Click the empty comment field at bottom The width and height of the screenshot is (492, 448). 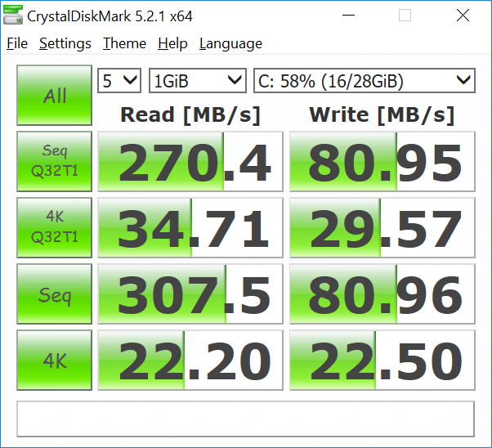coord(245,419)
